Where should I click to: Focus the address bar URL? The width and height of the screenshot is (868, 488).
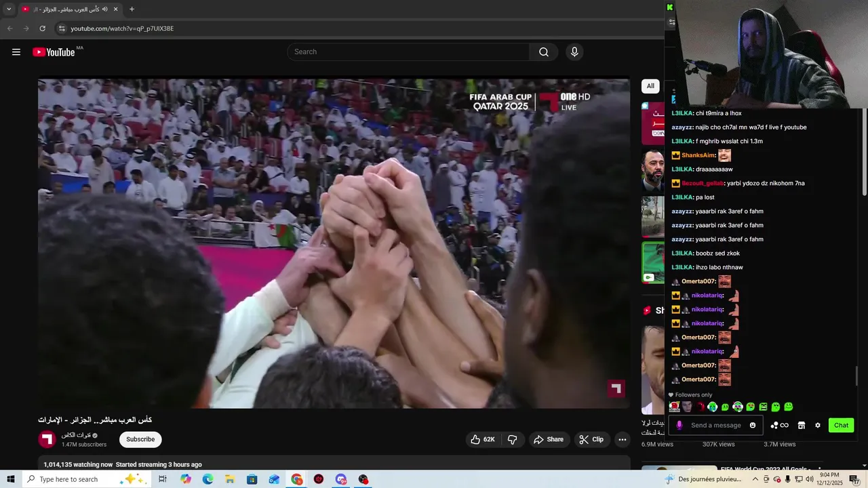coord(122,28)
